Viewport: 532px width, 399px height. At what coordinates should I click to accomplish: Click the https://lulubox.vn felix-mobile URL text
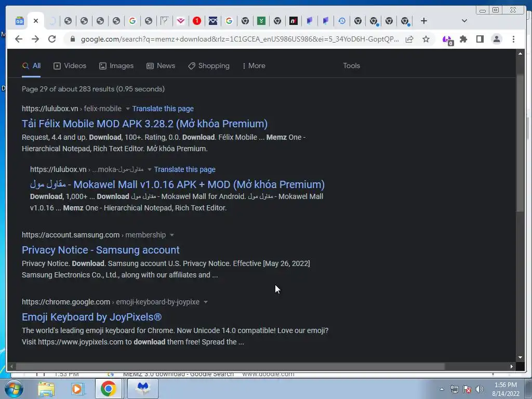coord(72,109)
